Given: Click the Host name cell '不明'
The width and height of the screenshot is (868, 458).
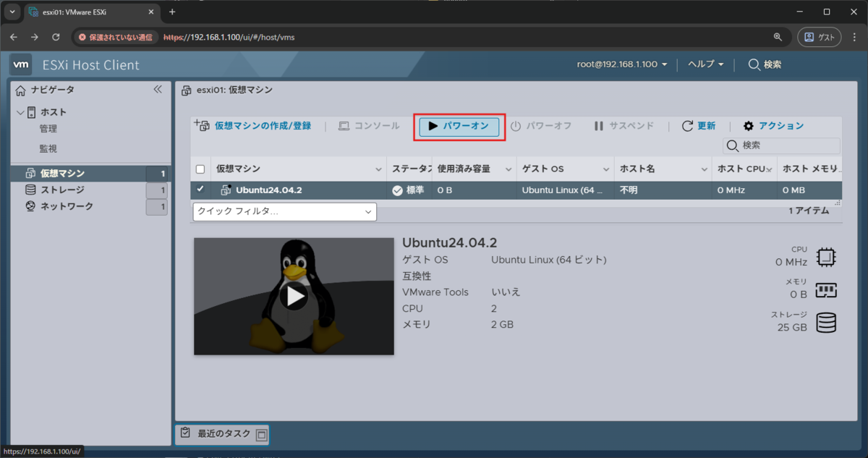Looking at the screenshot, I should [629, 190].
